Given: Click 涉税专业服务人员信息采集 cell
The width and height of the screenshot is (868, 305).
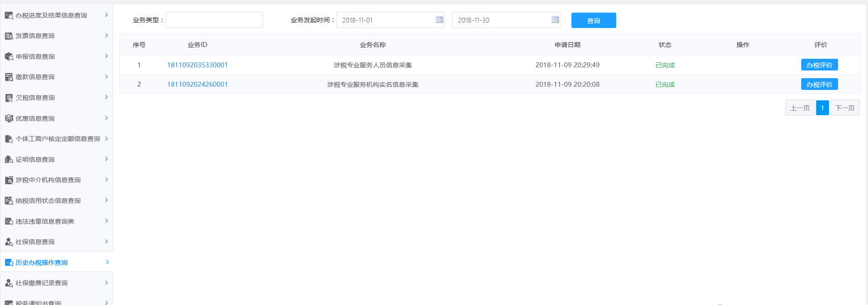Looking at the screenshot, I should pyautogui.click(x=373, y=65).
